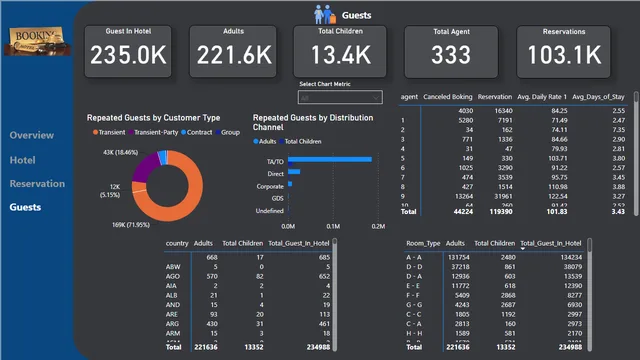Select the Direct channel bar
The image size is (640, 360).
pos(294,172)
